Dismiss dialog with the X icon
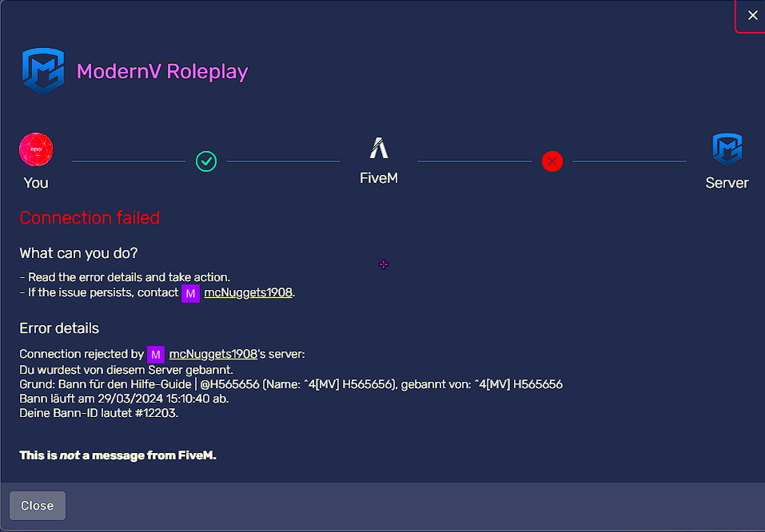 (752, 16)
